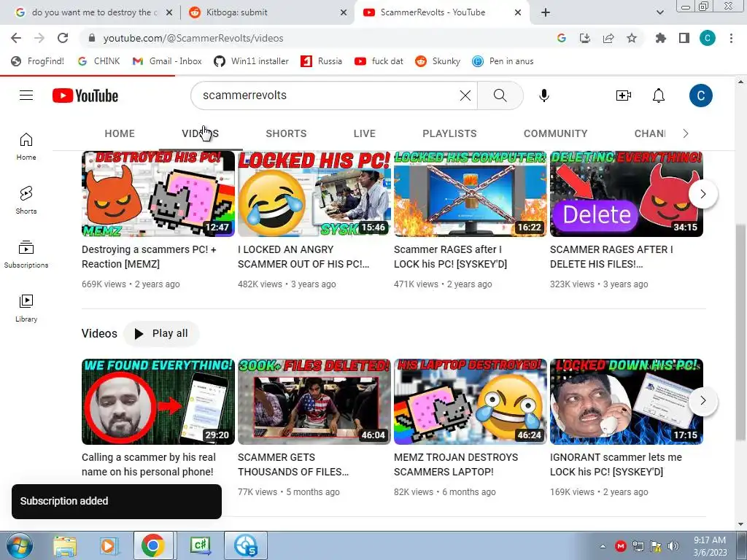Run search with the magnifier button
This screenshot has width=747, height=560.
(500, 96)
